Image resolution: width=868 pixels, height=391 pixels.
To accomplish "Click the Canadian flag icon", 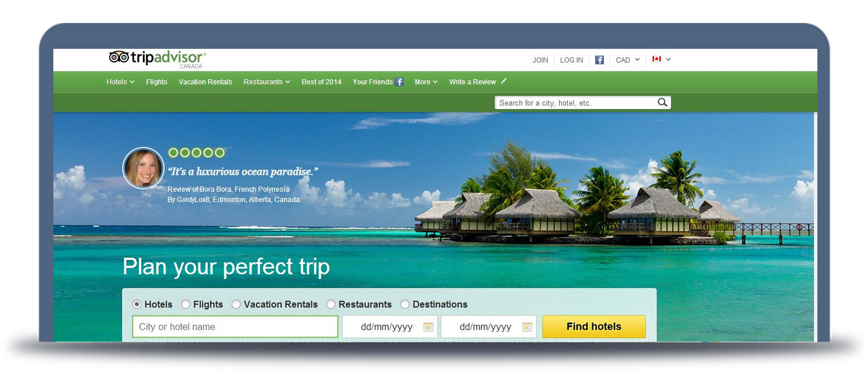I will coord(656,59).
